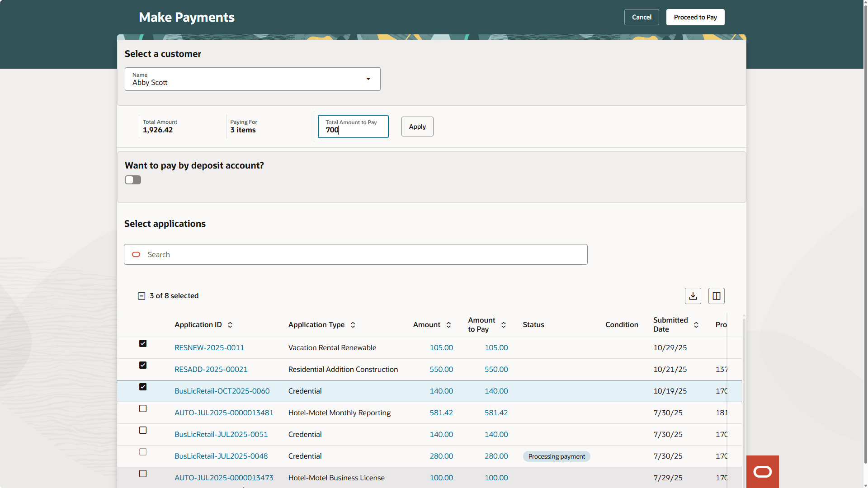Click the applications Search field
The width and height of the screenshot is (868, 488).
355,254
